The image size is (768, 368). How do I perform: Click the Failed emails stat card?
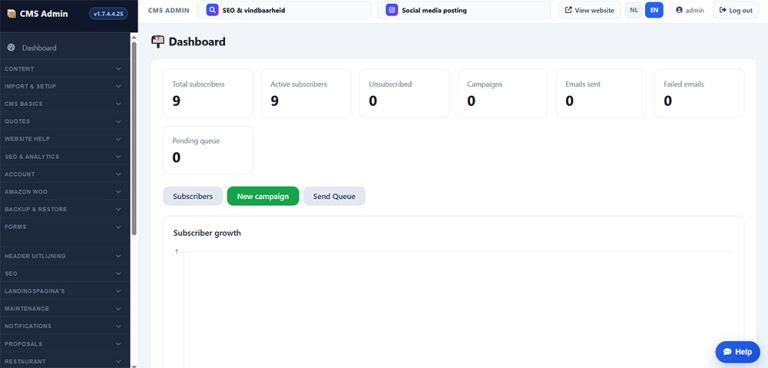(699, 93)
